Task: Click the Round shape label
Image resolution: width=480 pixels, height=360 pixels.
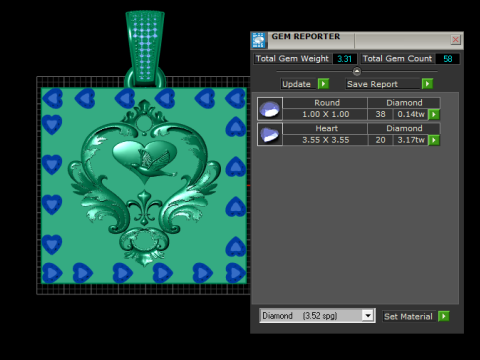Action: 327,103
